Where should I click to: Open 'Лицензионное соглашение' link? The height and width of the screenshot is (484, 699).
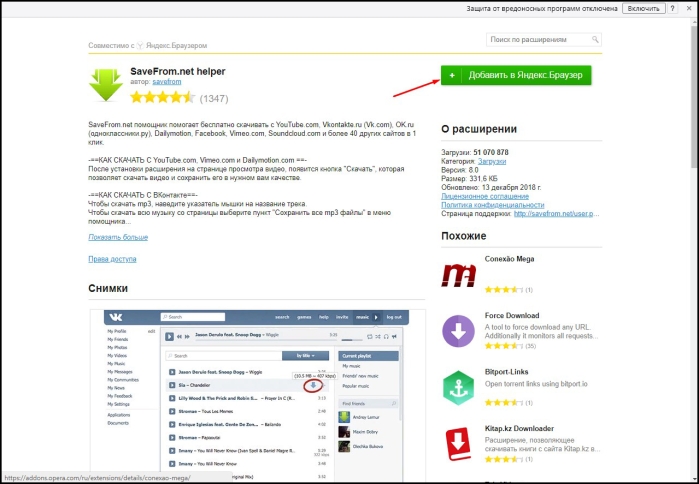pos(485,196)
